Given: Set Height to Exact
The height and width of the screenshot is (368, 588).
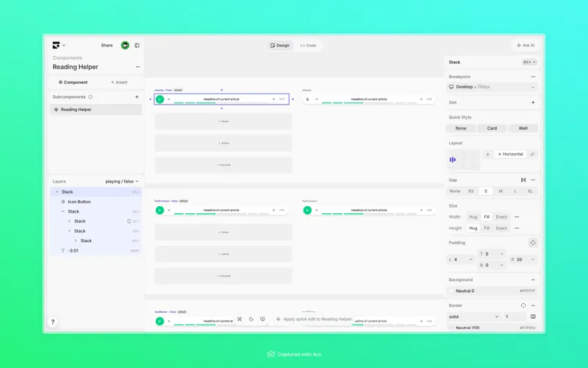Looking at the screenshot, I should (501, 228).
